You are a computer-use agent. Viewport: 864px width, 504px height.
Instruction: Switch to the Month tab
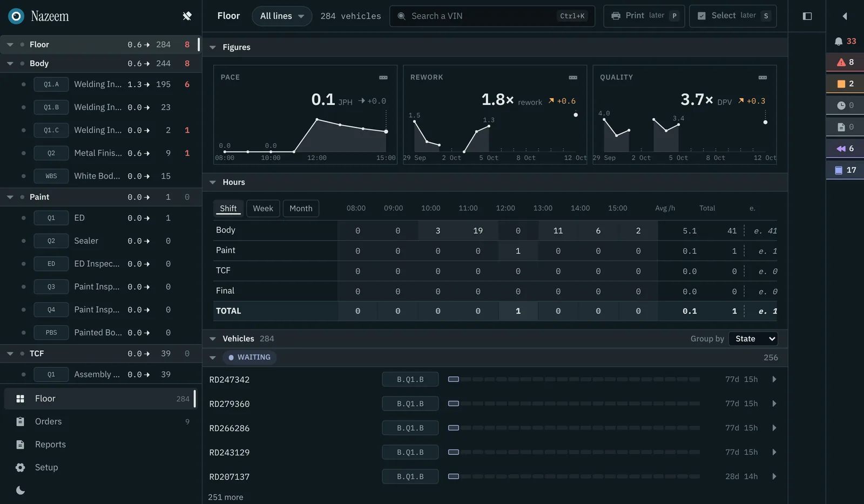pos(301,208)
